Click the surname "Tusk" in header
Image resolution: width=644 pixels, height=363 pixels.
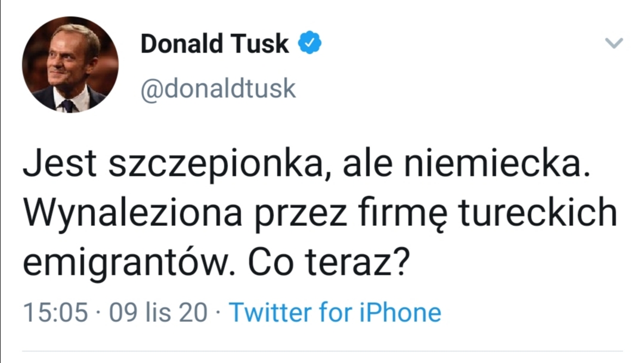[x=263, y=44]
